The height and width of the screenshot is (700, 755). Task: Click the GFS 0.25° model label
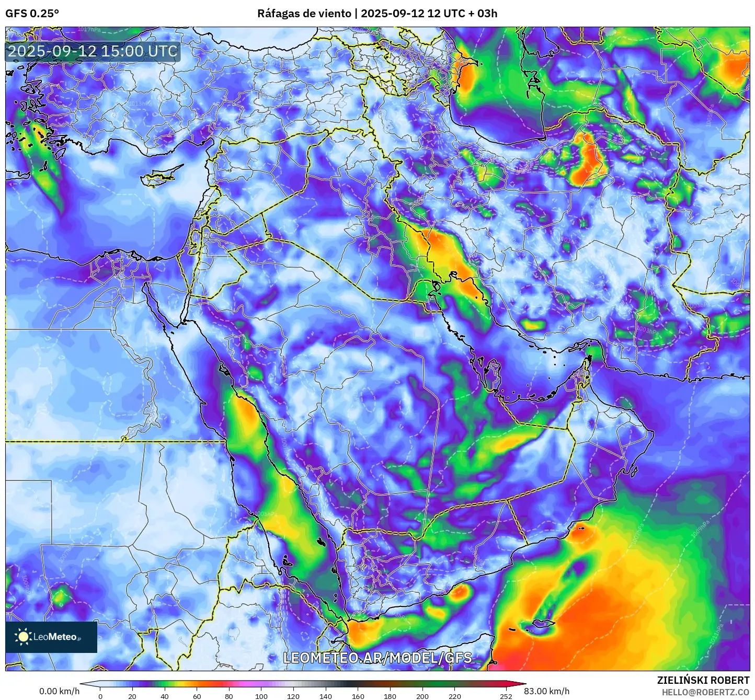(32, 14)
